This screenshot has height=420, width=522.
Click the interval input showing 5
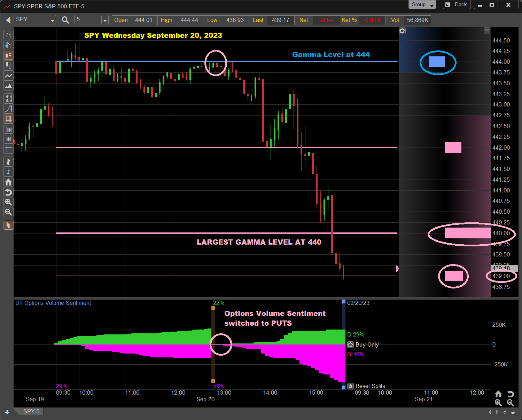[x=88, y=20]
